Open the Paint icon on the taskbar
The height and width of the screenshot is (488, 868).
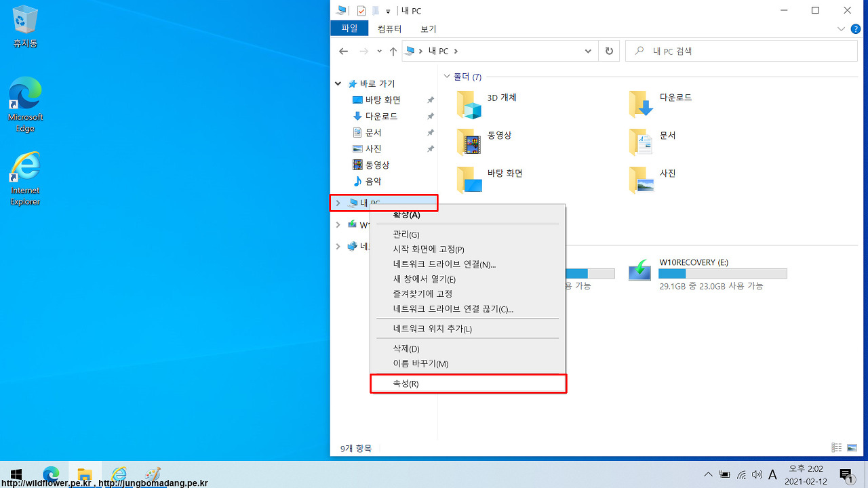153,474
